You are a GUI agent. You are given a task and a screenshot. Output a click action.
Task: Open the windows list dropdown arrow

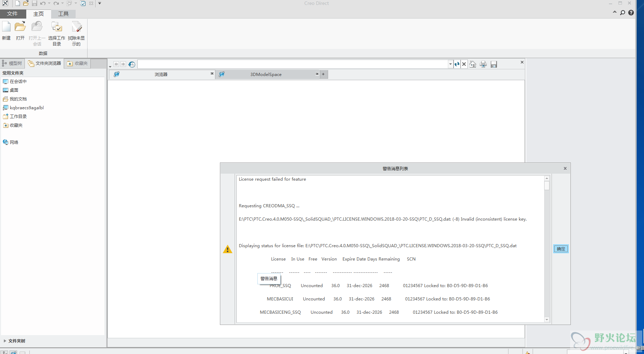(x=76, y=4)
